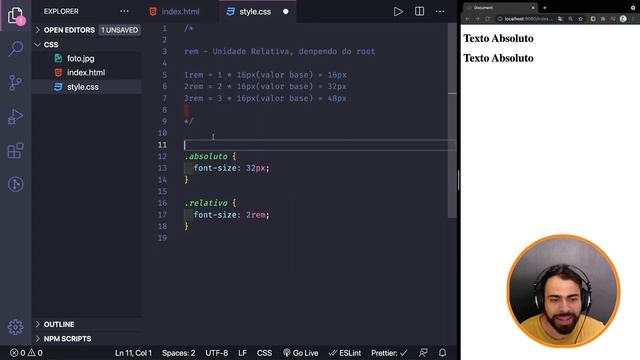Close style.css tab via unsaved dot
The image size is (640, 360).
pos(286,11)
